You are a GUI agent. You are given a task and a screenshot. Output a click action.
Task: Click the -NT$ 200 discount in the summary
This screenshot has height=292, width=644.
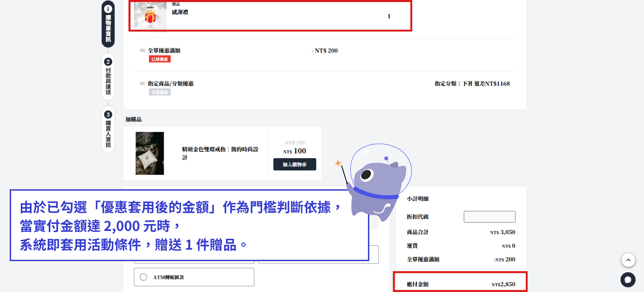(x=504, y=259)
